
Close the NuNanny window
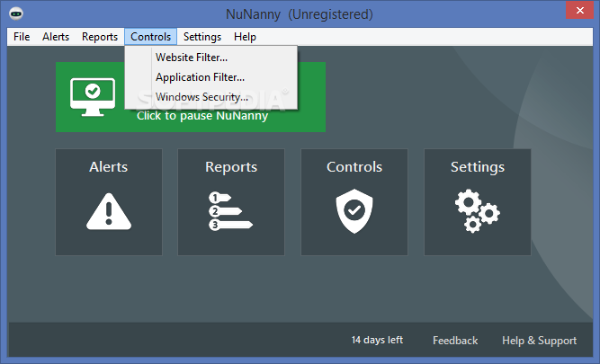pyautogui.click(x=579, y=10)
